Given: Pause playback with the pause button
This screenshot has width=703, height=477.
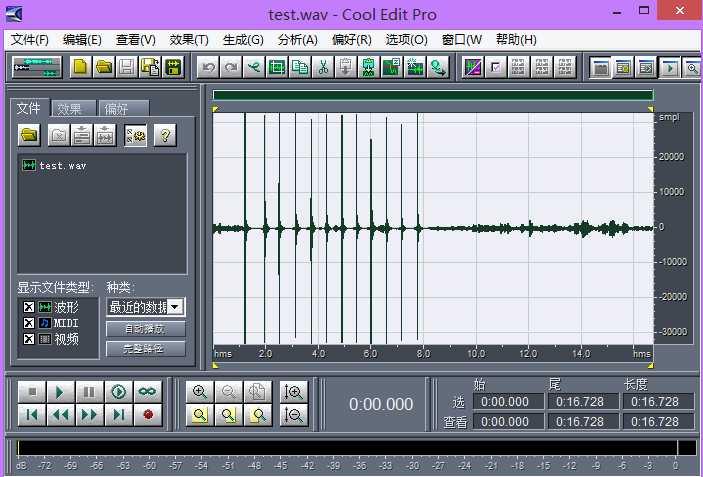Looking at the screenshot, I should pos(89,392).
